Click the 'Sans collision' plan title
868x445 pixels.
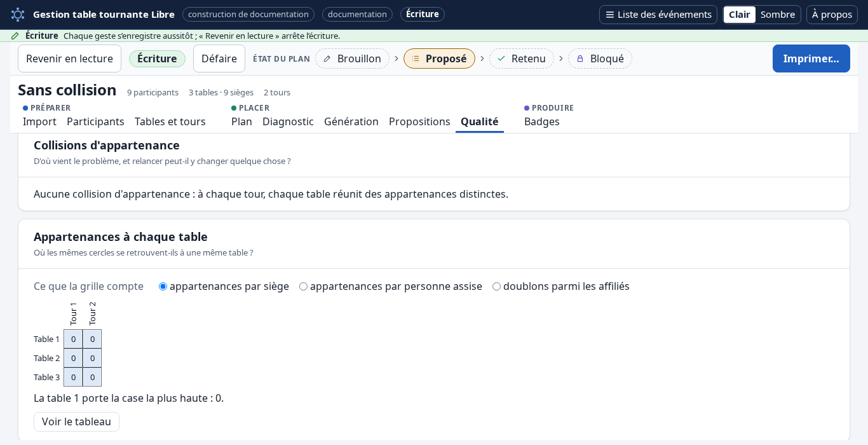pyautogui.click(x=67, y=90)
